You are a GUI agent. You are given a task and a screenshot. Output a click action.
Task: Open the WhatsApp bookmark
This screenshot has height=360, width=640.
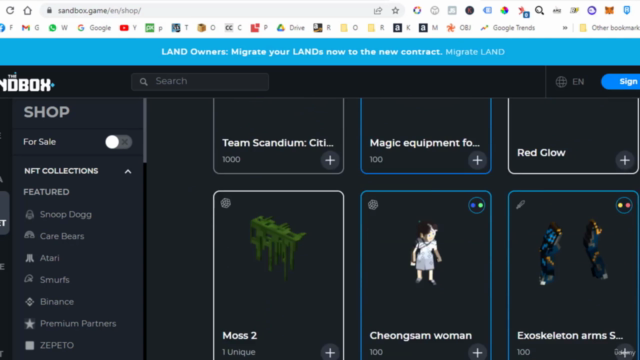pyautogui.click(x=58, y=28)
